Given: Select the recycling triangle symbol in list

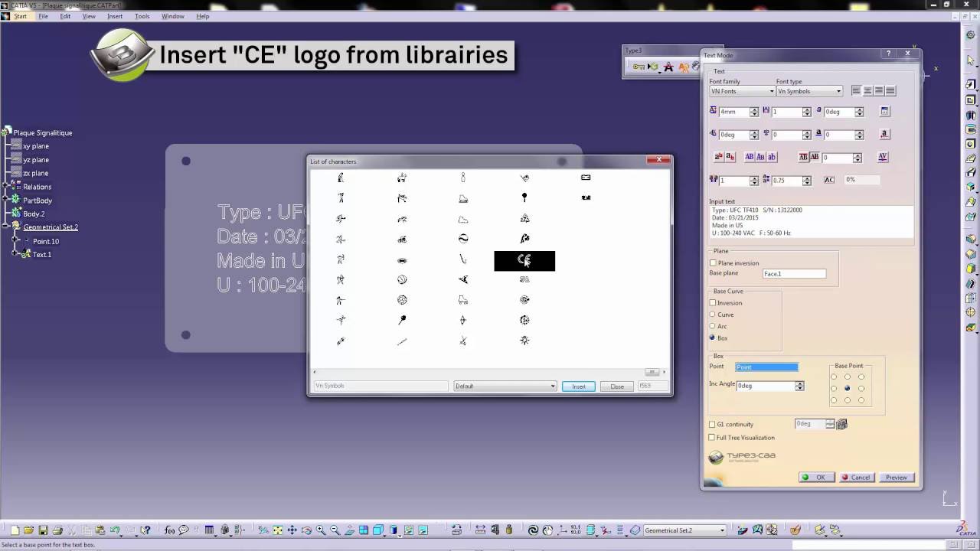Looking at the screenshot, I should pos(524,218).
